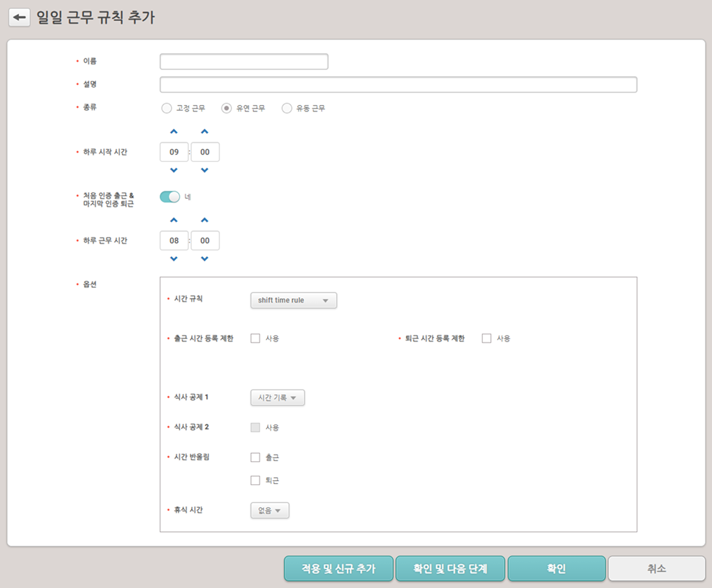Decrease the 하루 근무 시간 hour with down arrow
The width and height of the screenshot is (712, 588).
click(x=174, y=259)
